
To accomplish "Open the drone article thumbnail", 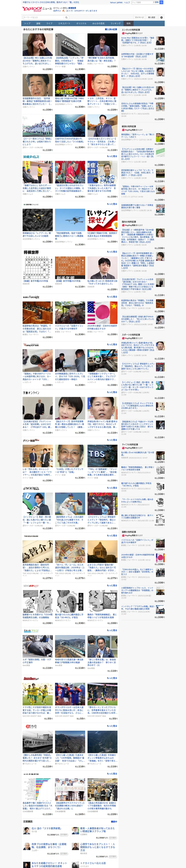I will pos(70,220).
